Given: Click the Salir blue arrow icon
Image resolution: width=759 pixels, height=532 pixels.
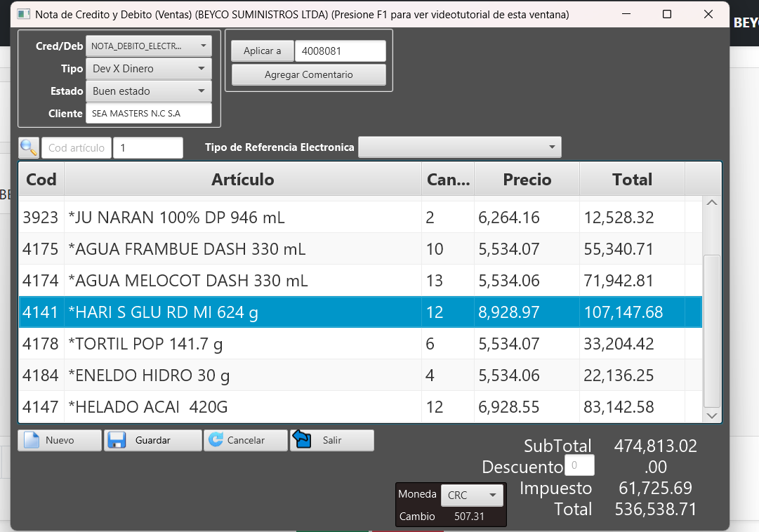Looking at the screenshot, I should [x=301, y=439].
